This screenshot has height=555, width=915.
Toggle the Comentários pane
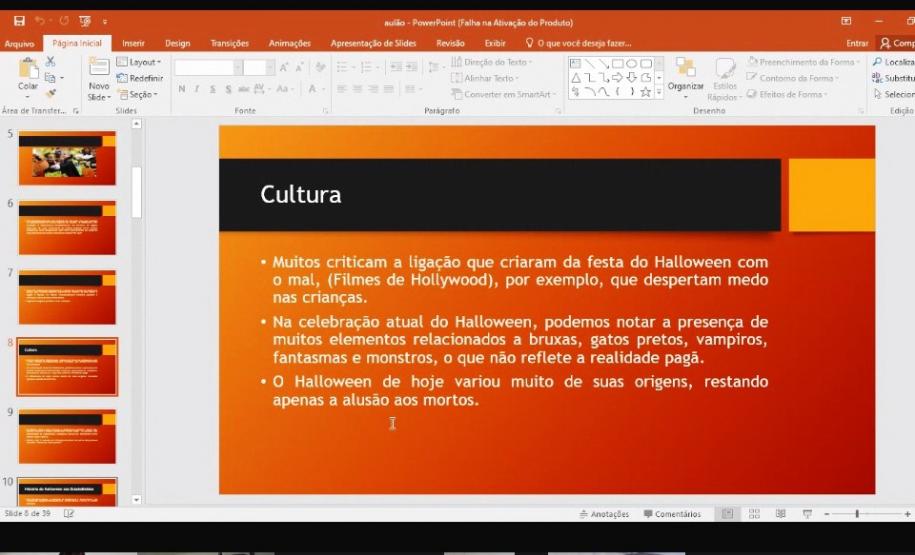(x=672, y=514)
